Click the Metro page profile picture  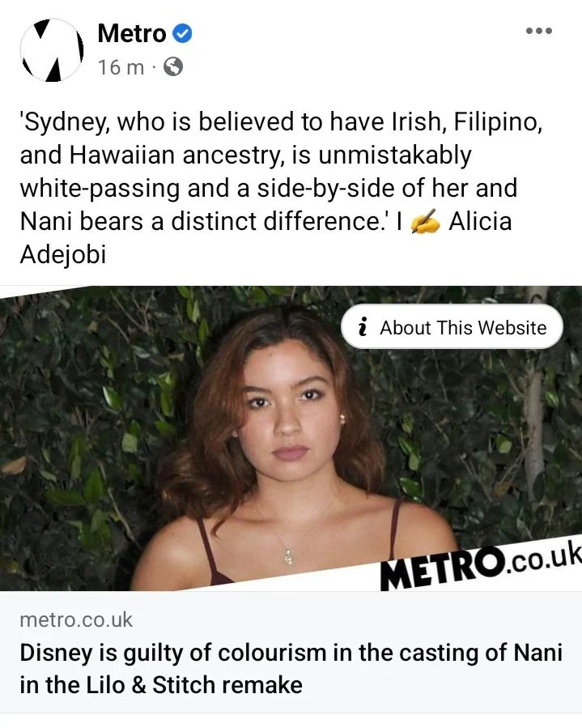click(52, 49)
